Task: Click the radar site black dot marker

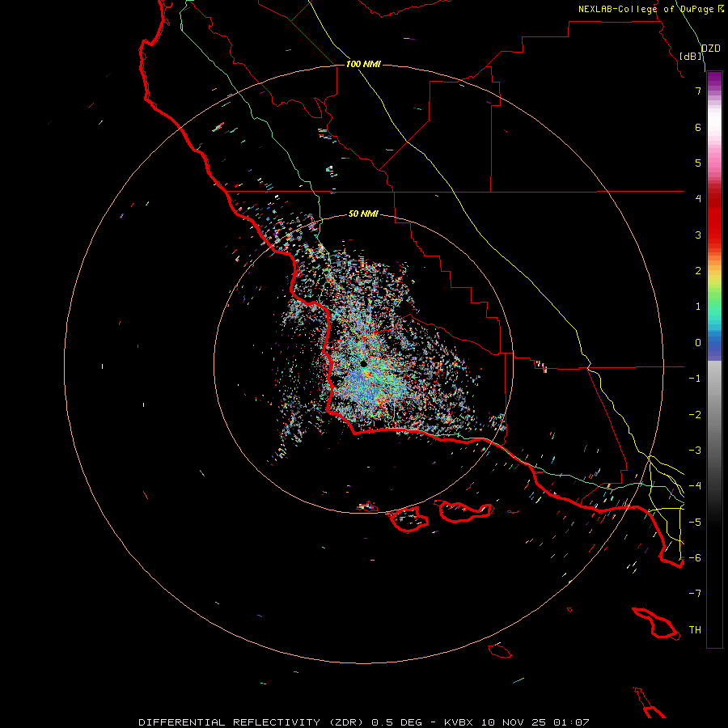Action: pos(363,364)
